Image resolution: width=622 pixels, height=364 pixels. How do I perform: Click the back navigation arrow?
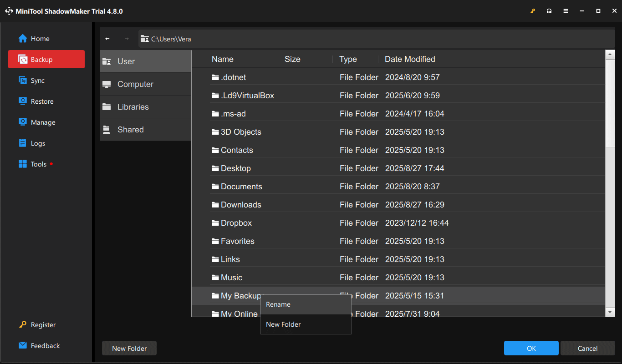click(107, 39)
